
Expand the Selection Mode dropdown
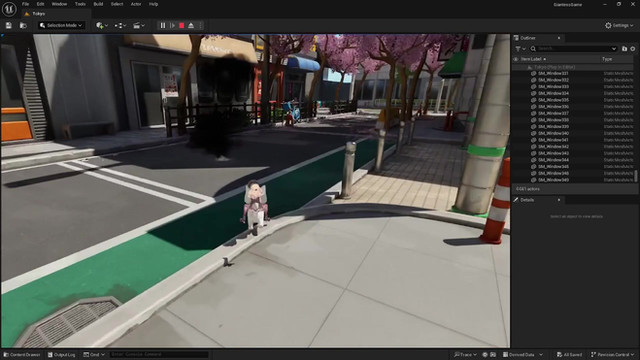[x=62, y=25]
